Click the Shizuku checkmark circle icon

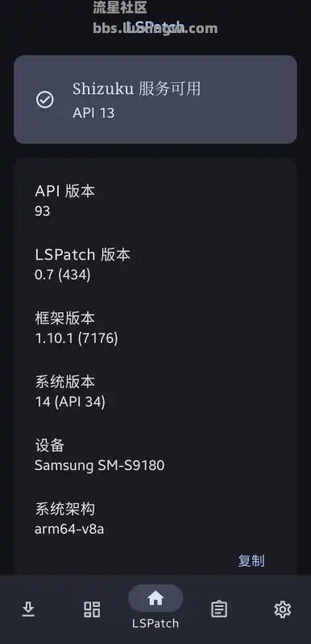click(45, 100)
